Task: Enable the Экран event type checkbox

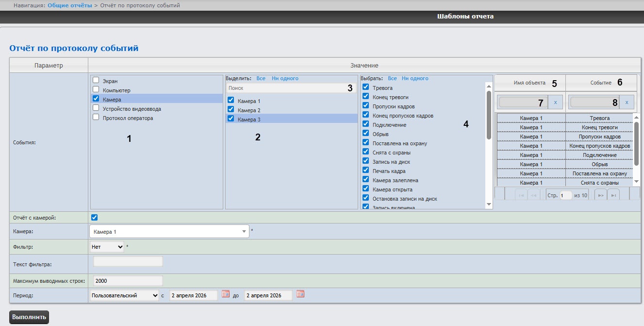Action: coord(96,81)
